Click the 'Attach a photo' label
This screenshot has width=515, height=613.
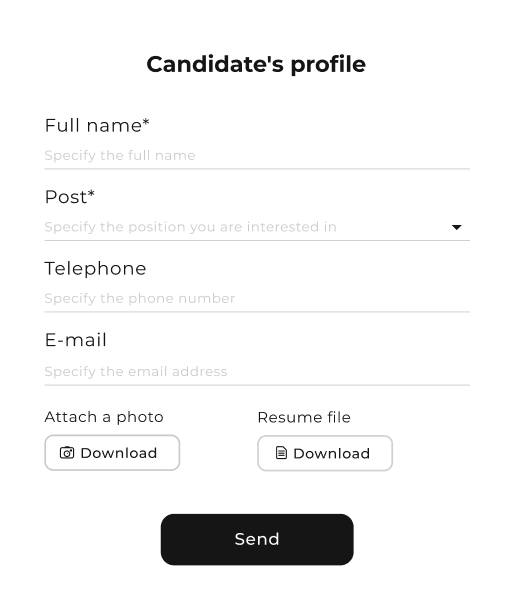click(x=104, y=417)
